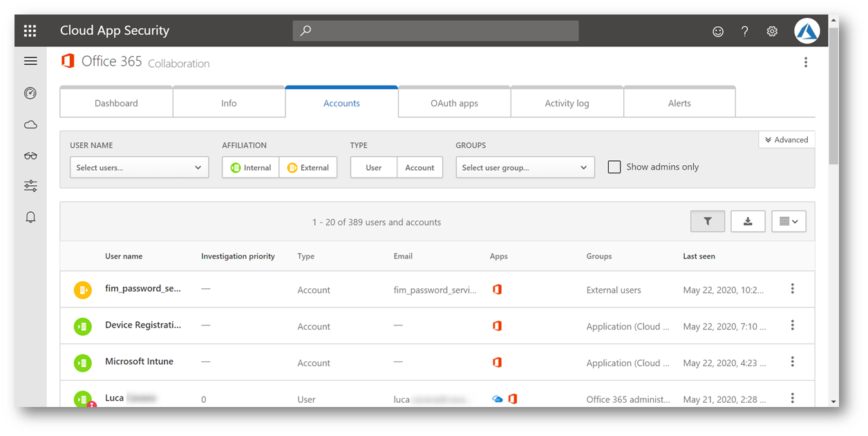Open the app launcher waffle grid
This screenshot has width=868, height=436.
click(30, 30)
